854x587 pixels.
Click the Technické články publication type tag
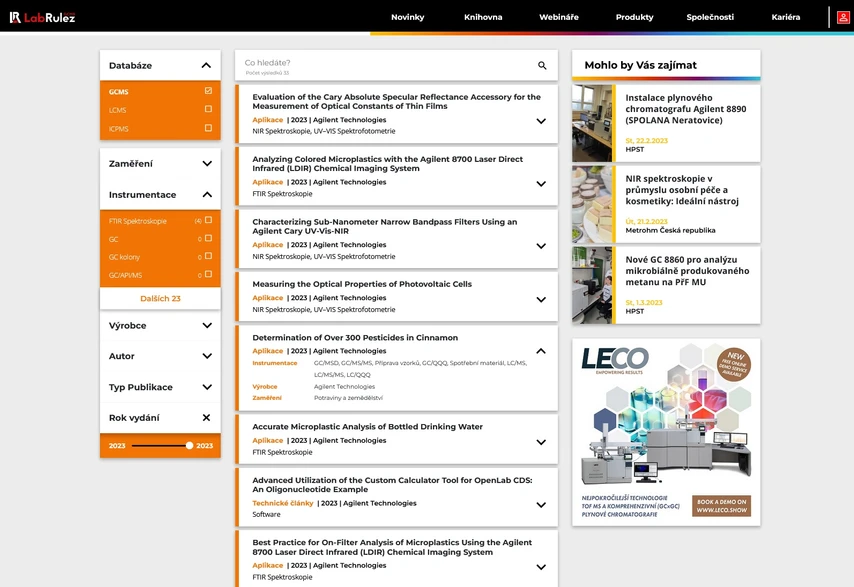tap(283, 503)
